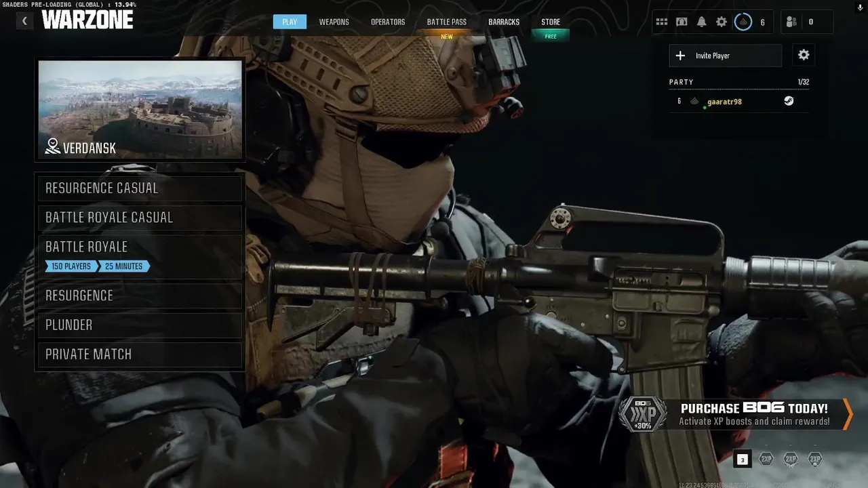Open the Barracks tab
Viewport: 868px width, 488px height.
[x=504, y=22]
